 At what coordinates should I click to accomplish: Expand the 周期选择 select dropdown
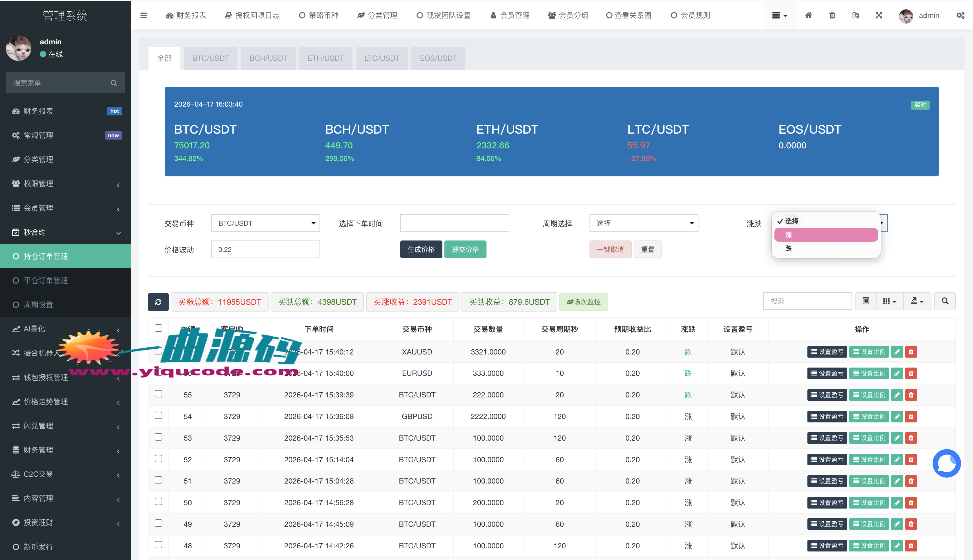643,223
